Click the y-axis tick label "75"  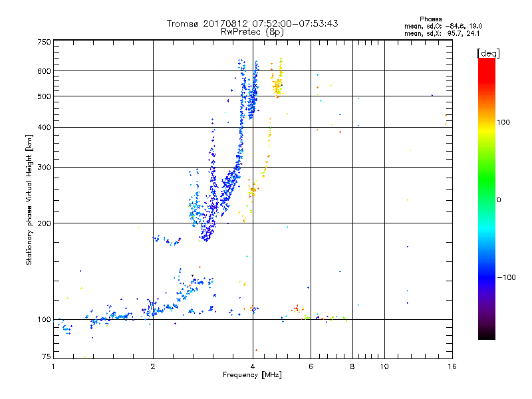[x=47, y=356]
